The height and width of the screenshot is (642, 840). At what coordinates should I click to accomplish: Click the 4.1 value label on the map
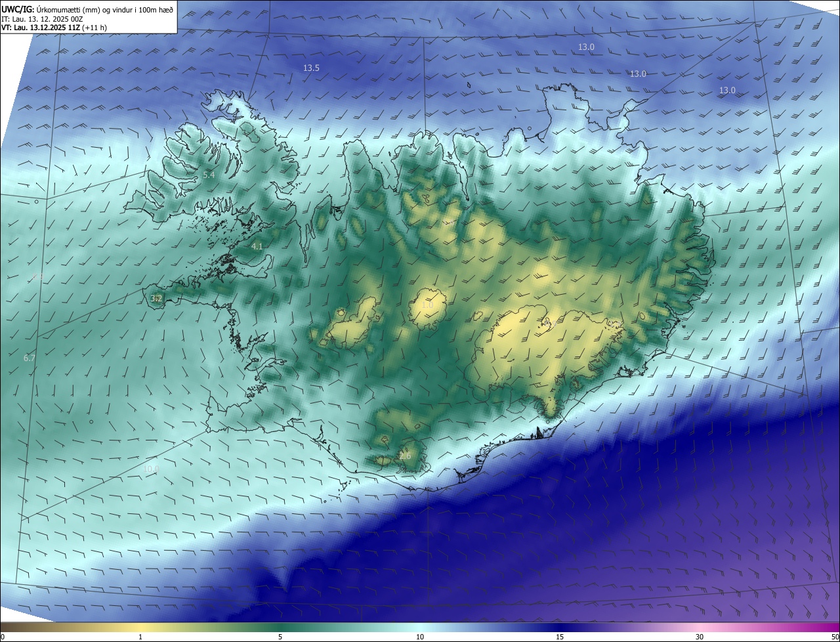(257, 247)
